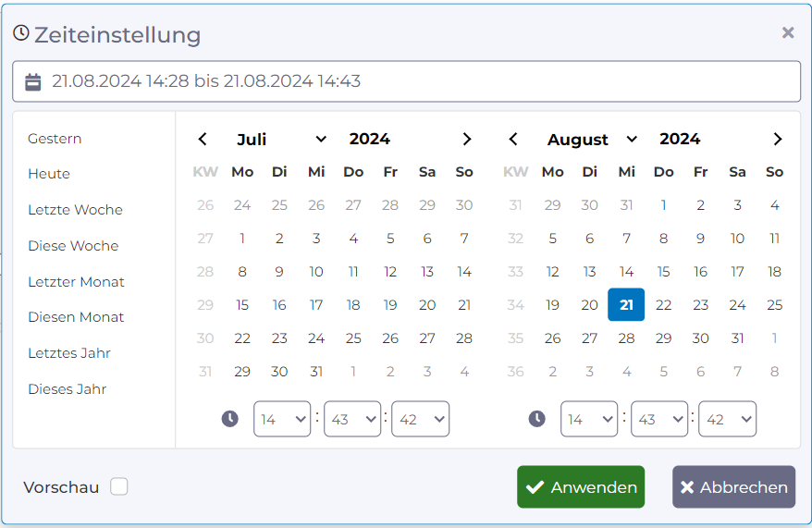Click the Abbrechen button
Image resolution: width=812 pixels, height=528 pixels.
tap(733, 486)
